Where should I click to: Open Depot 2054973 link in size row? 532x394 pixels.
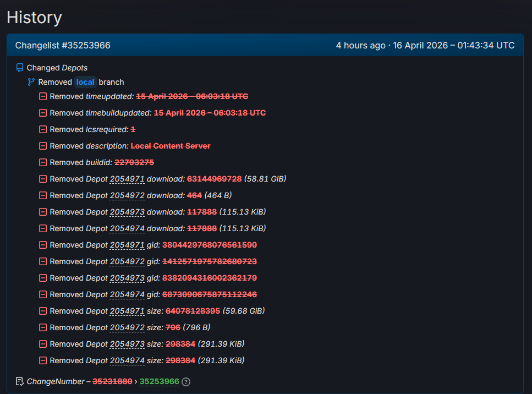coord(127,344)
